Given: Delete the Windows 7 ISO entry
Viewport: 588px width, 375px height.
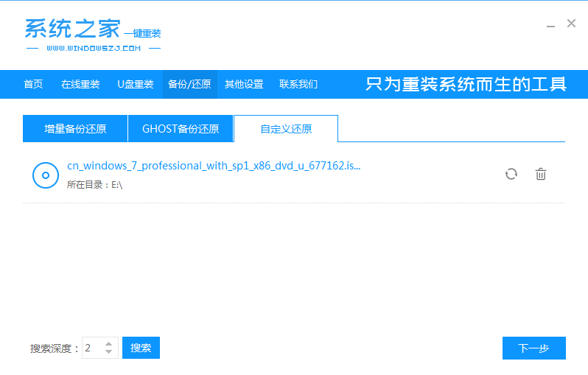Looking at the screenshot, I should click(541, 174).
